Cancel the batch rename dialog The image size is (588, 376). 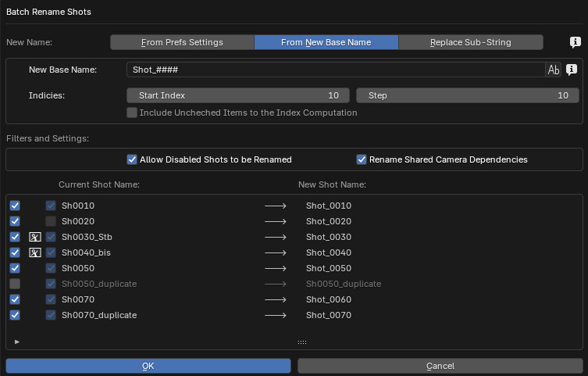point(440,366)
